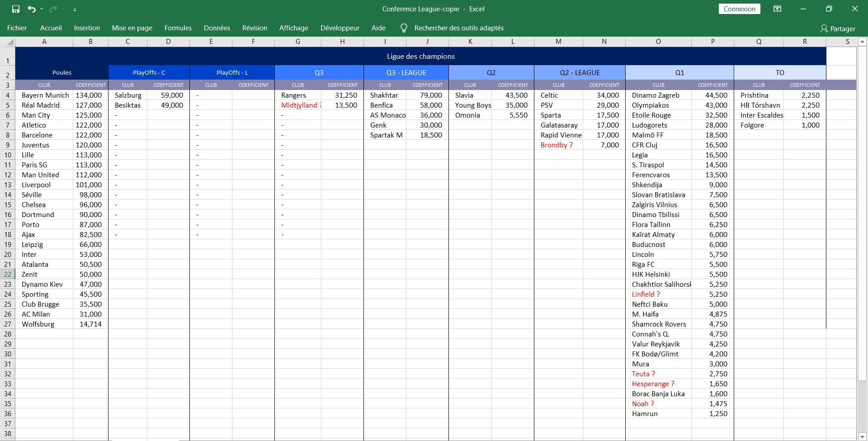
Task: Select column O header
Action: (x=658, y=42)
